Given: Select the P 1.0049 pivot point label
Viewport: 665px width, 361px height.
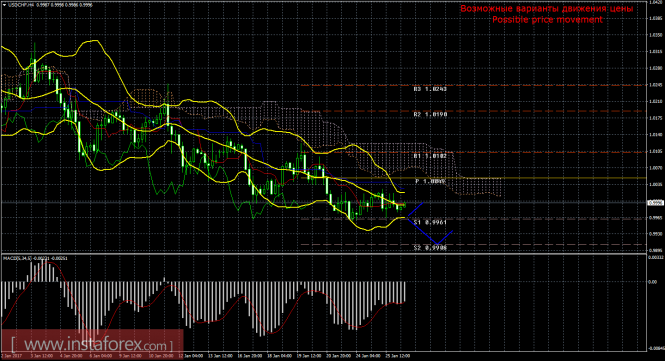Looking at the screenshot, I should 430,181.
